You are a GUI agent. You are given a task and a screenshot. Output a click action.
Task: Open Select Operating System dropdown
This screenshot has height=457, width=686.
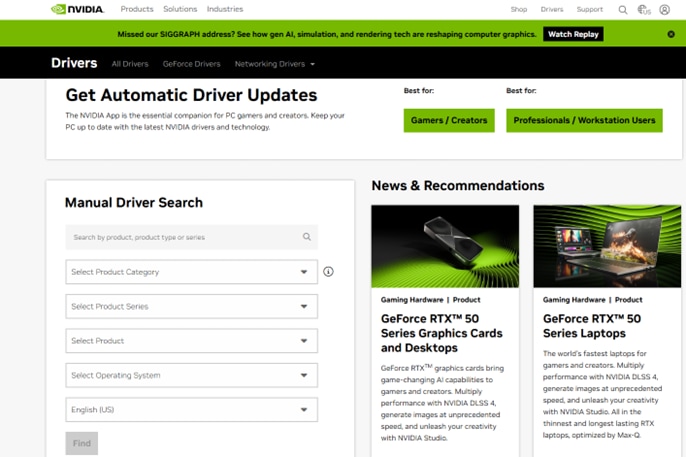coord(192,375)
